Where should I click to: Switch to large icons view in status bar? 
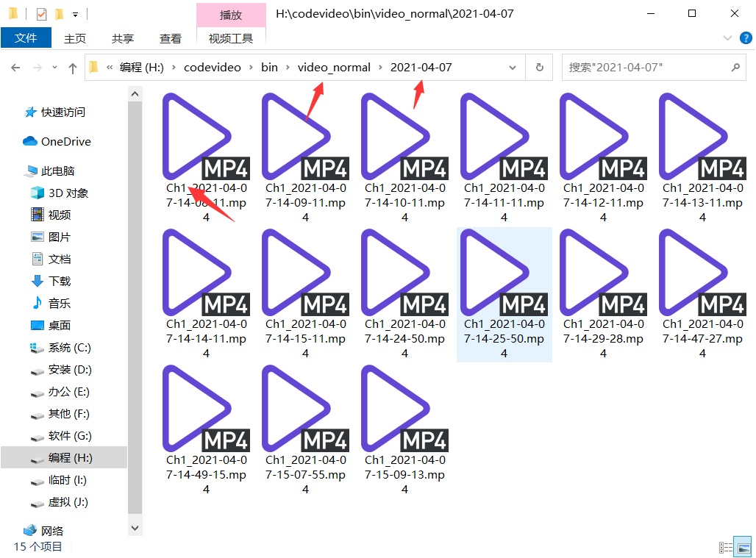(x=743, y=547)
